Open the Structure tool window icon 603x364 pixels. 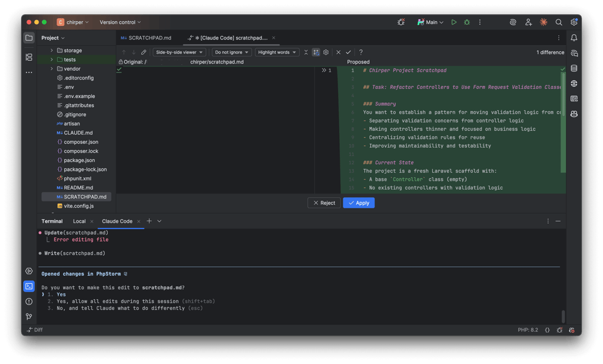click(29, 57)
